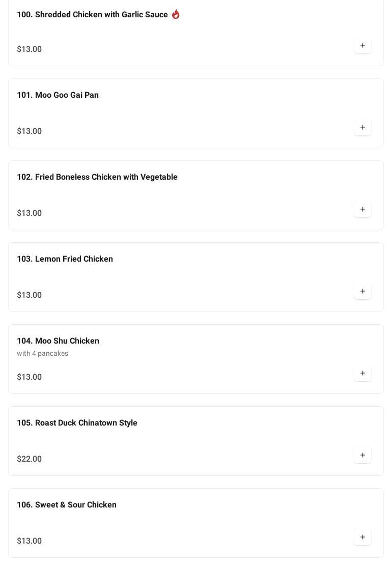The image size is (392, 565).
Task: Click the spicy flame icon on item 100
Action: (176, 14)
